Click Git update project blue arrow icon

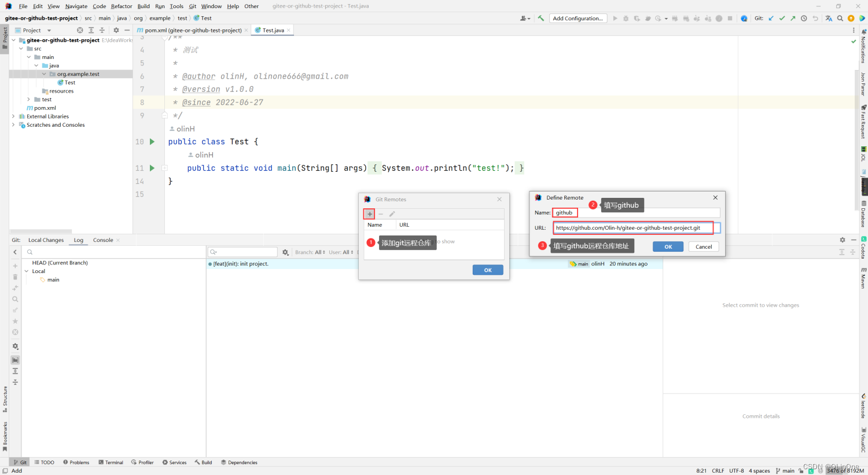pos(771,19)
